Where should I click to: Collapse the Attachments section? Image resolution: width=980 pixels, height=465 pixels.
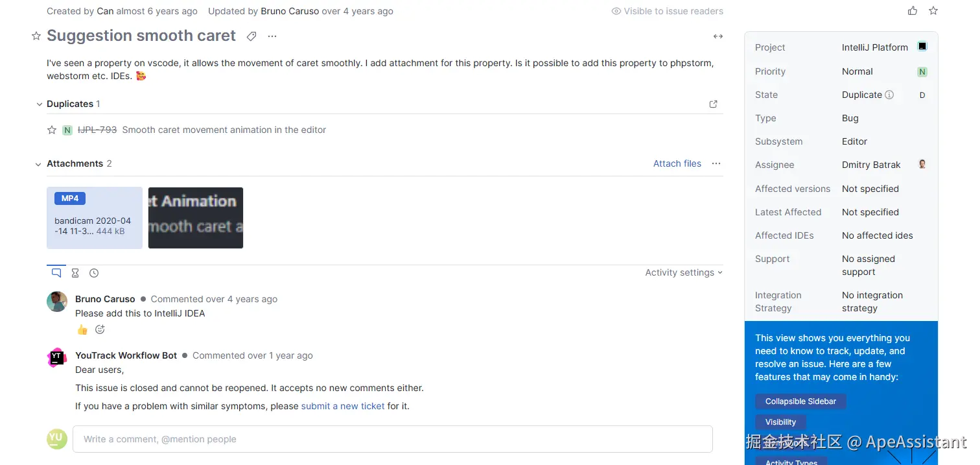coord(39,164)
